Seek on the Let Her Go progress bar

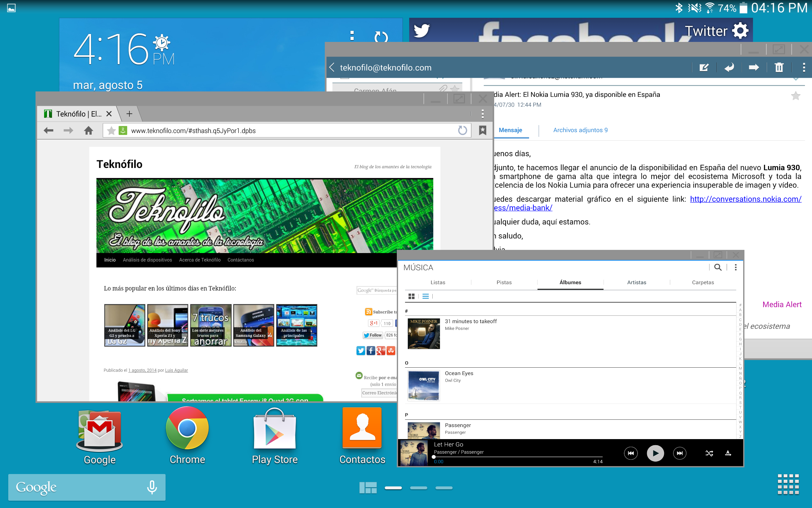518,457
